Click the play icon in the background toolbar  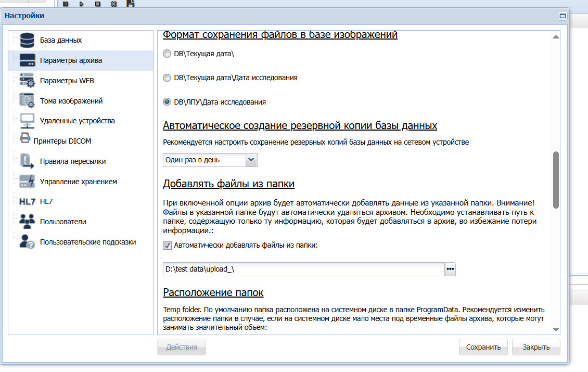coord(81,4)
